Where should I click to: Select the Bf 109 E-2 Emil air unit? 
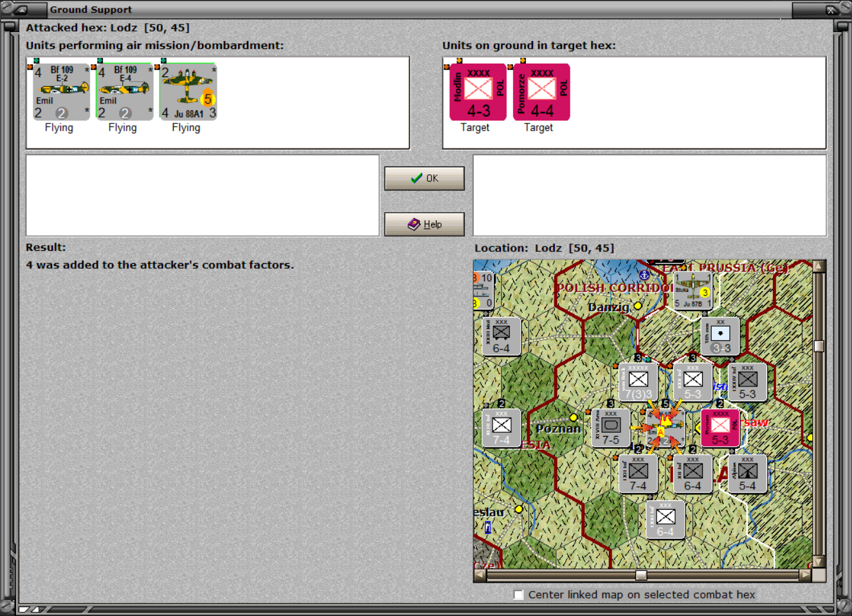pos(62,92)
